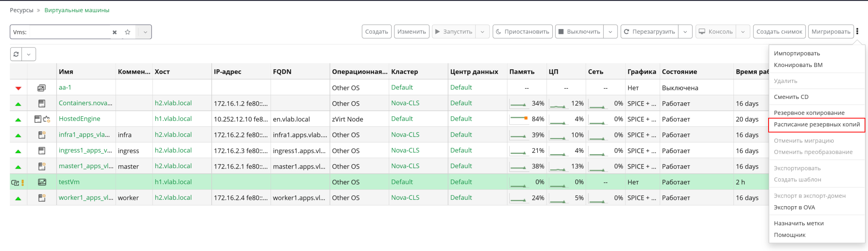The image size is (868, 251).
Task: Open refresh interval dropdown next to refresh
Action: click(x=29, y=54)
